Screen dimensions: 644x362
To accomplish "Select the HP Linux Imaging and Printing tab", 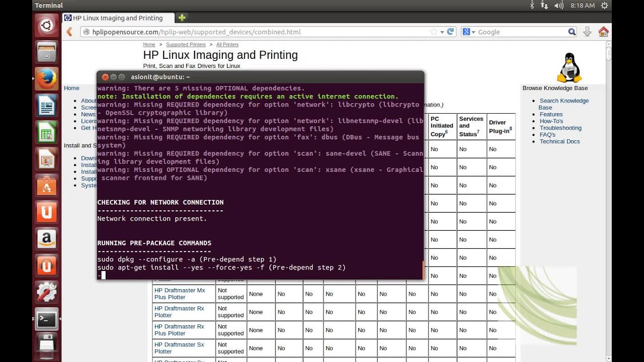I will tap(118, 18).
